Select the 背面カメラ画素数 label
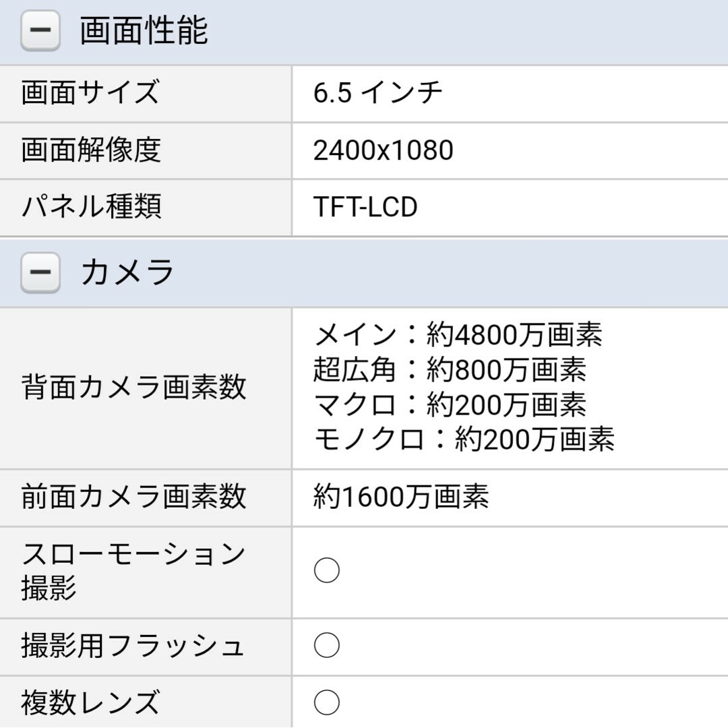Viewport: 728px width, 728px height. [133, 387]
